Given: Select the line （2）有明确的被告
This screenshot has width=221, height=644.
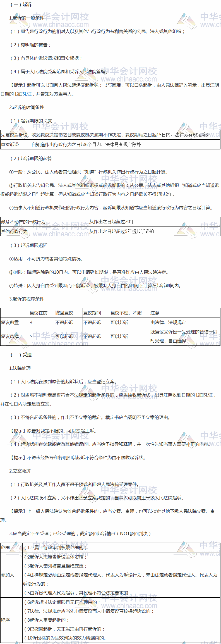Looking at the screenshot, I should click(x=31, y=45).
